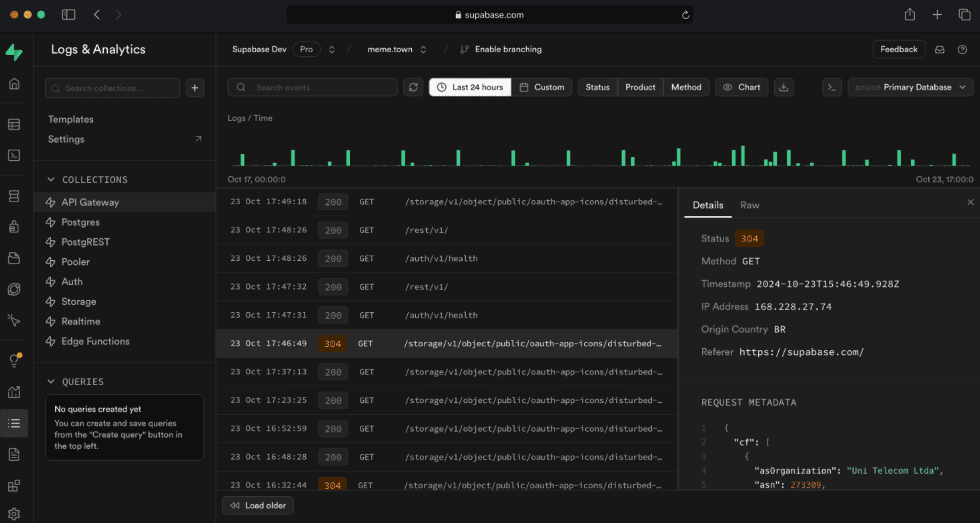
Task: Toggle the Chart visibility button
Action: 741,87
